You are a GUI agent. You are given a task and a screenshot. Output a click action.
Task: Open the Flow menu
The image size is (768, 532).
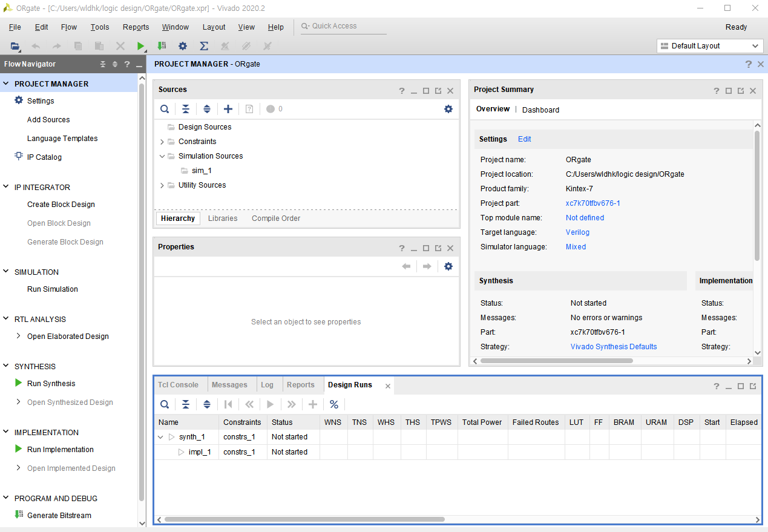[69, 27]
